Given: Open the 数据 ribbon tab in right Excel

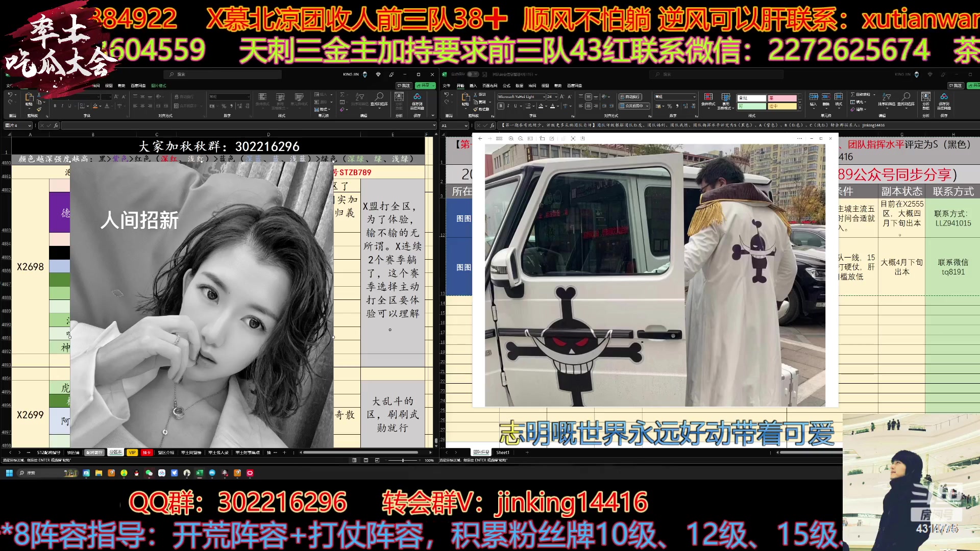Looking at the screenshot, I should [520, 86].
